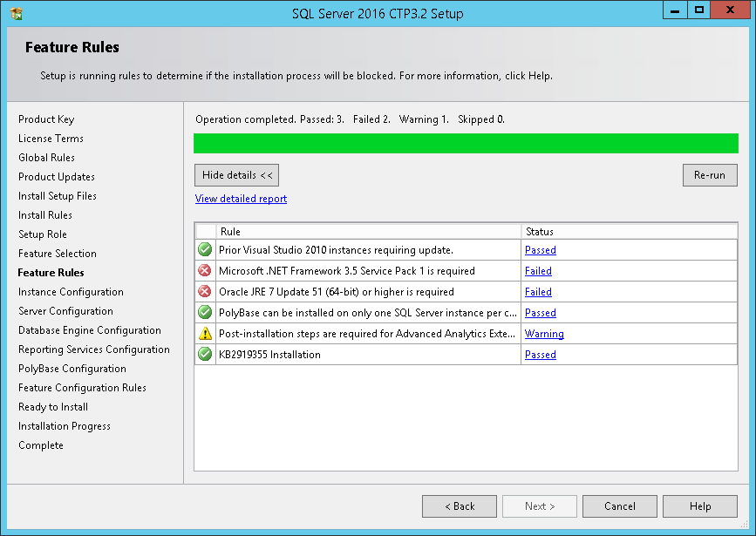This screenshot has width=756, height=536.
Task: Select PolyBase Configuration step
Action: [72, 369]
